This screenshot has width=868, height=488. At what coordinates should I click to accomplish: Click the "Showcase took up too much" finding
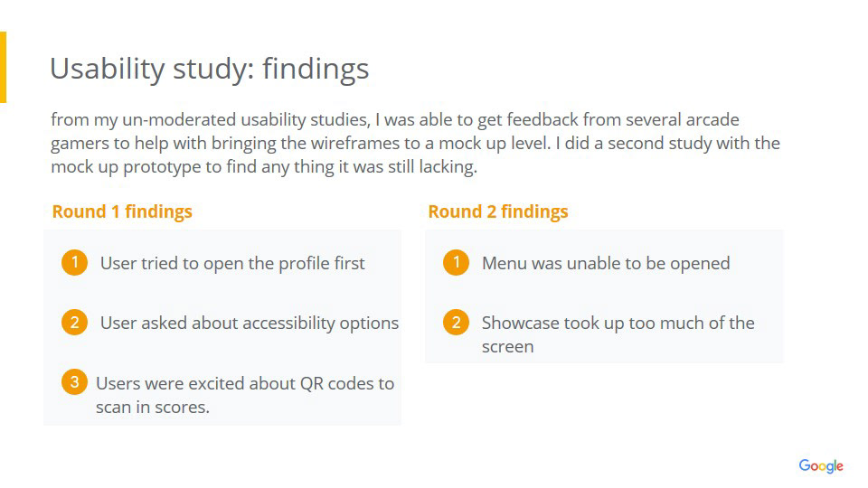618,323
